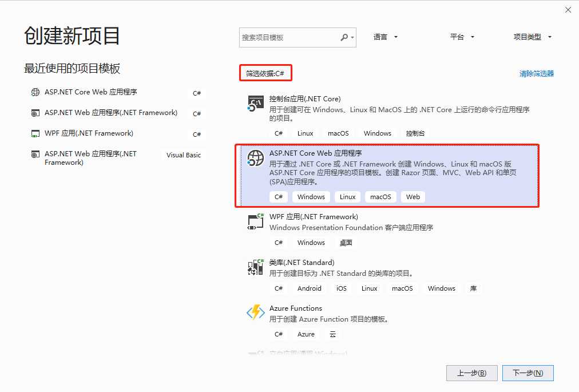Click the WPF 应用(.NET Framework) template icon in results
579x392 pixels.
256,221
